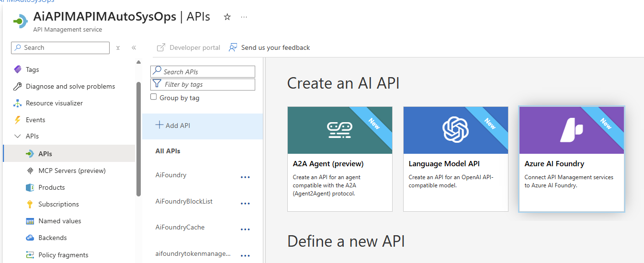Click Send us your feedback
Screen dimensions: 644x263
coord(270,47)
